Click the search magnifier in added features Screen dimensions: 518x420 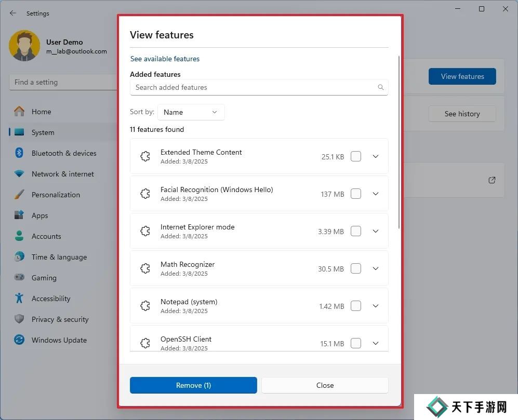coord(380,87)
